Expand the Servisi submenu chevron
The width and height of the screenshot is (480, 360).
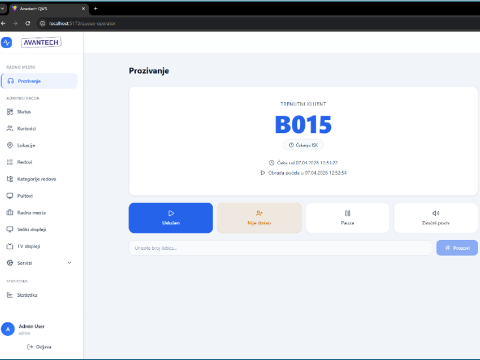pyautogui.click(x=69, y=263)
